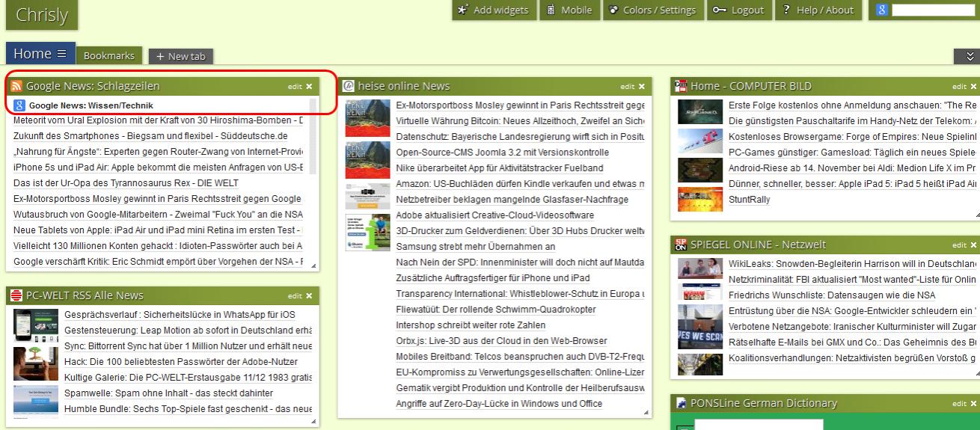Click the heise online News widget icon
The image size is (980, 430).
pyautogui.click(x=349, y=86)
